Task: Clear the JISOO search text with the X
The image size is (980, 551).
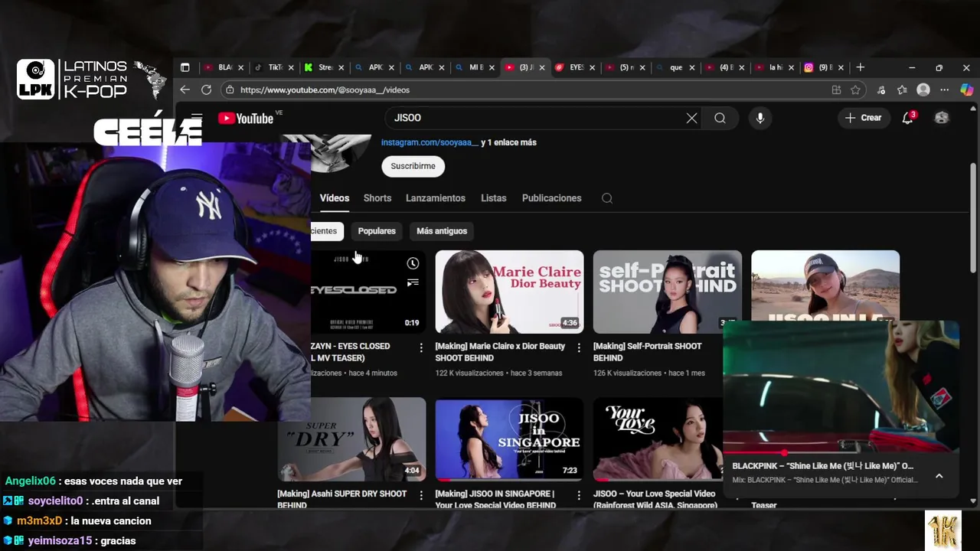Action: point(691,118)
